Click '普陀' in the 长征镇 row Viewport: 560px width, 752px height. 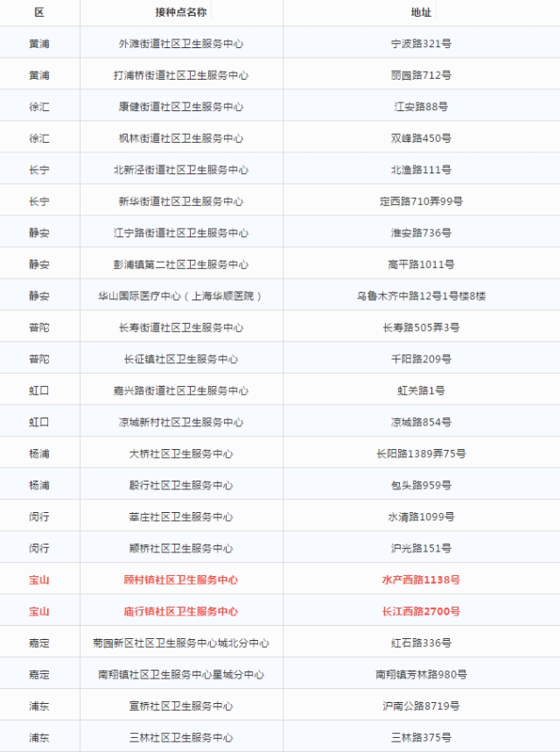click(39, 359)
